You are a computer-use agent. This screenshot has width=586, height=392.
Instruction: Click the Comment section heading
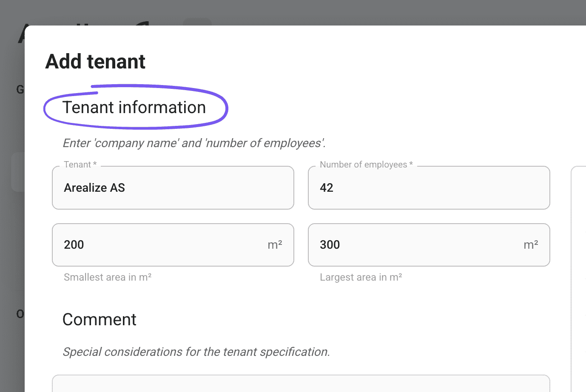pyautogui.click(x=99, y=319)
